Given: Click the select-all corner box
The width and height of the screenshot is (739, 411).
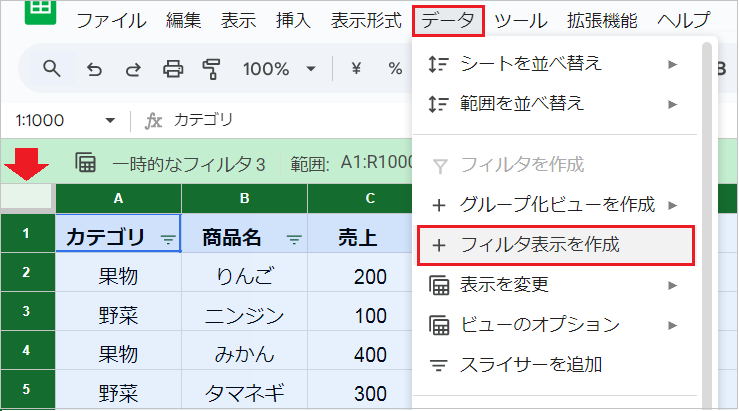Looking at the screenshot, I should [x=26, y=196].
